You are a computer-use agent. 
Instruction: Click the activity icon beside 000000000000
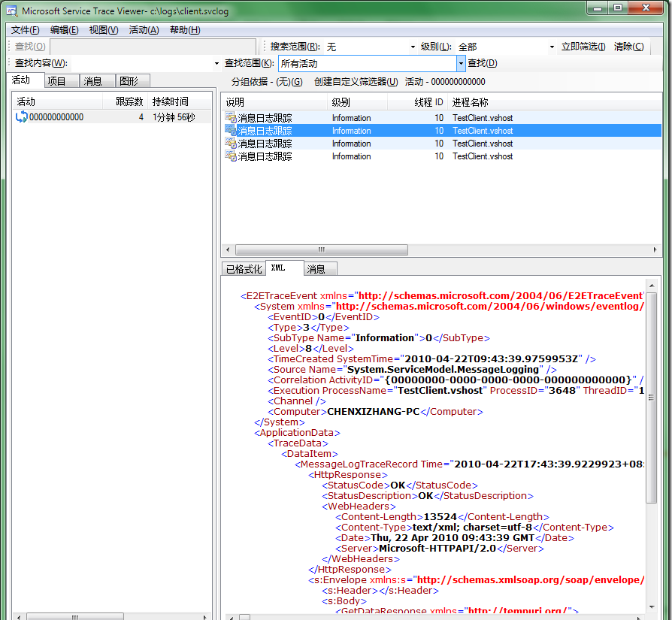coord(21,117)
